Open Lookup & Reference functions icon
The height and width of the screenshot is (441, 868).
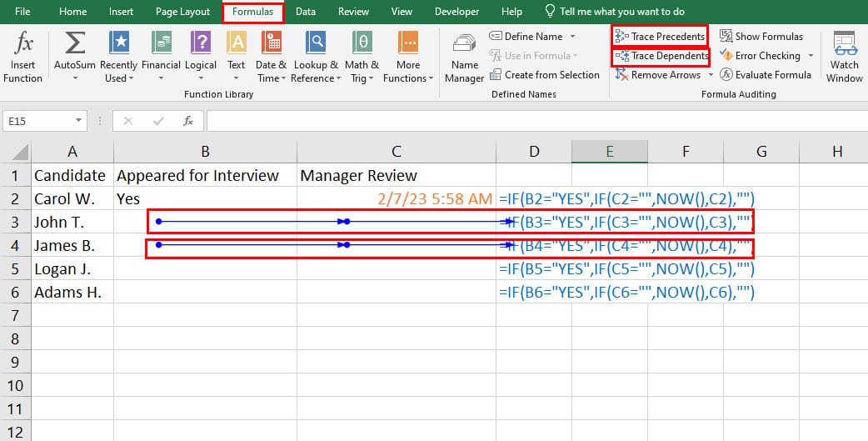[x=316, y=43]
